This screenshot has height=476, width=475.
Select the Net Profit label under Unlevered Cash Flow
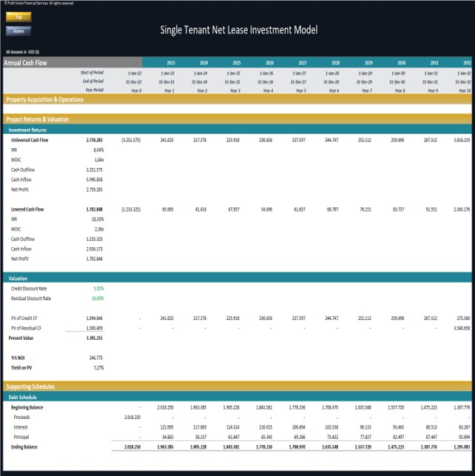20,190
